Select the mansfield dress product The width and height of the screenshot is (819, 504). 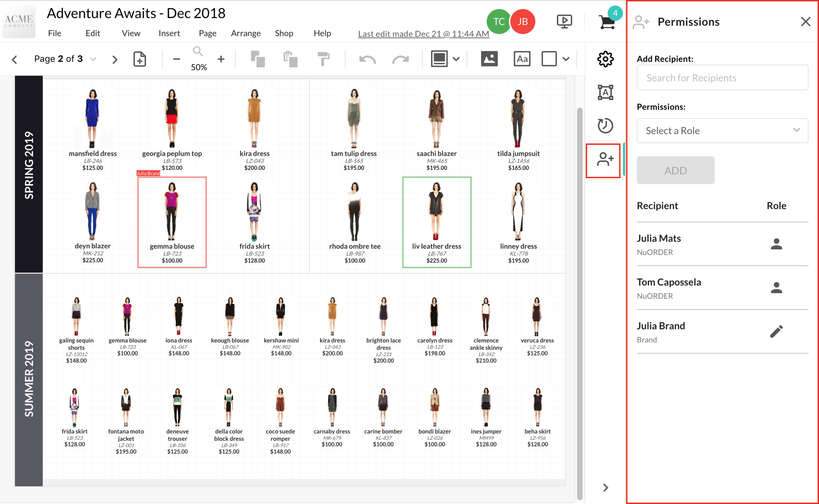pos(92,130)
